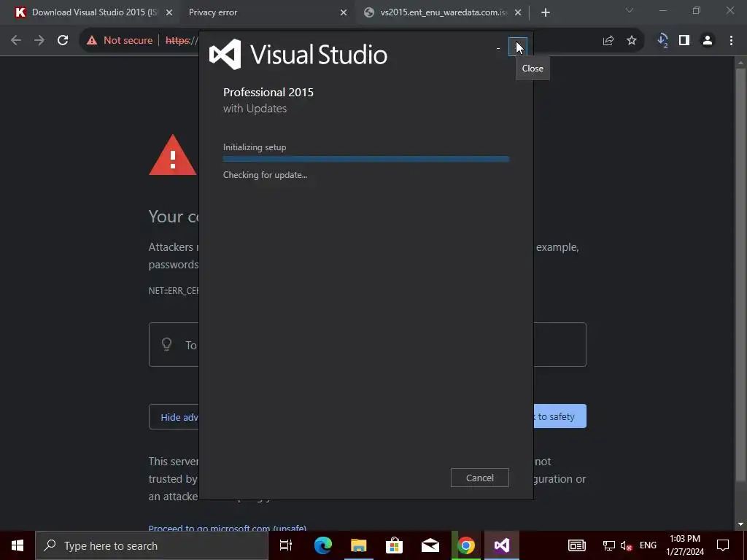This screenshot has height=560, width=747.
Task: Click the Not secure warning indicator
Action: (120, 41)
